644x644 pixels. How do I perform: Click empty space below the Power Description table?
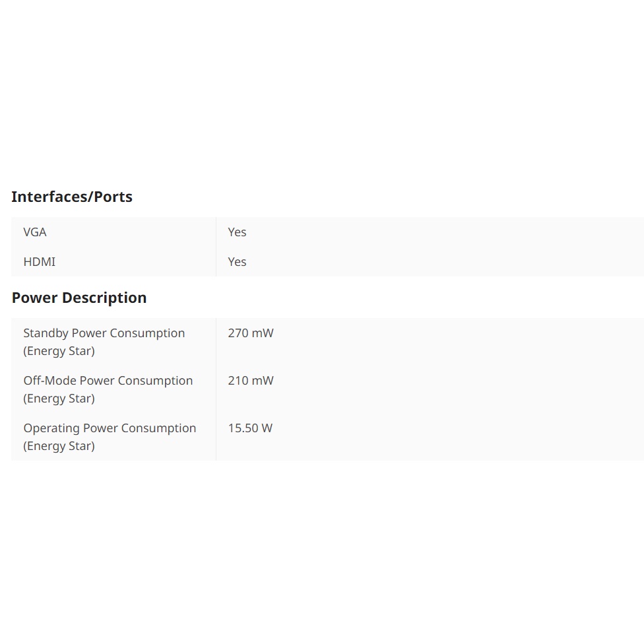[322, 548]
